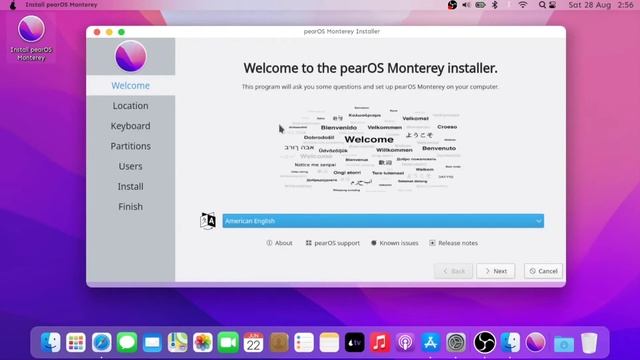Open Photos from the dock
The image size is (640, 360).
(203, 342)
